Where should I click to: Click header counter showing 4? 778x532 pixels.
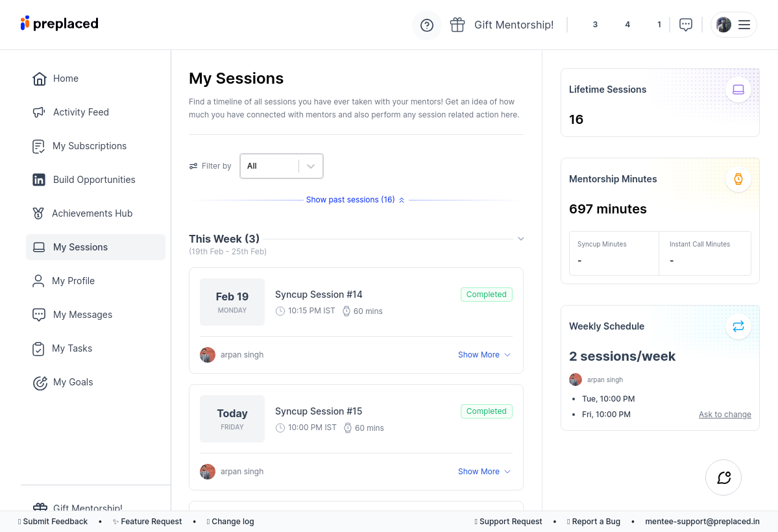click(627, 24)
